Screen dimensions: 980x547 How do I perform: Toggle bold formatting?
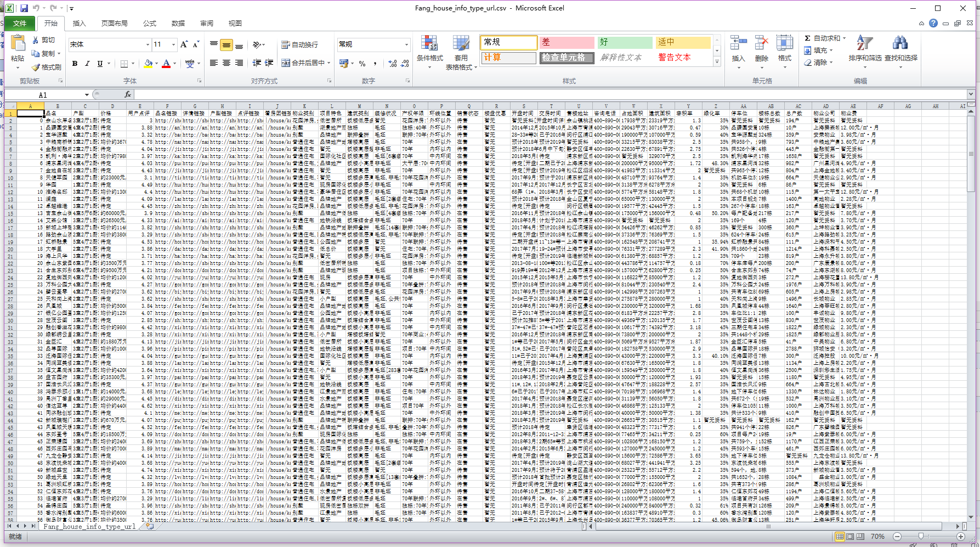click(x=75, y=64)
